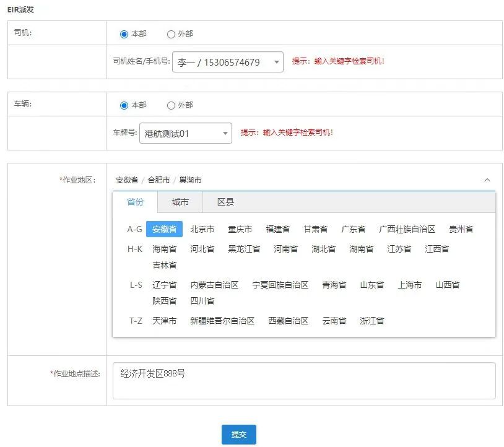This screenshot has height=447, width=504.
Task: Select 北京市 in the province list
Action: point(202,228)
